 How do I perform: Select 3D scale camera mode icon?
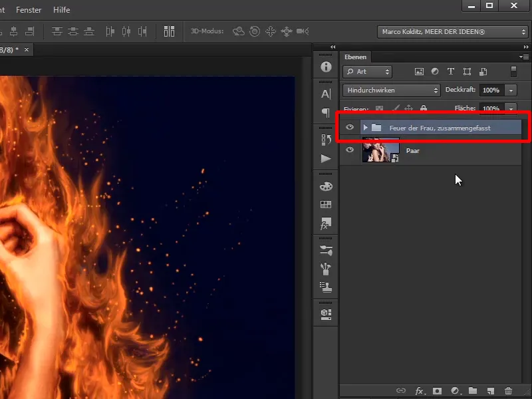pos(303,31)
